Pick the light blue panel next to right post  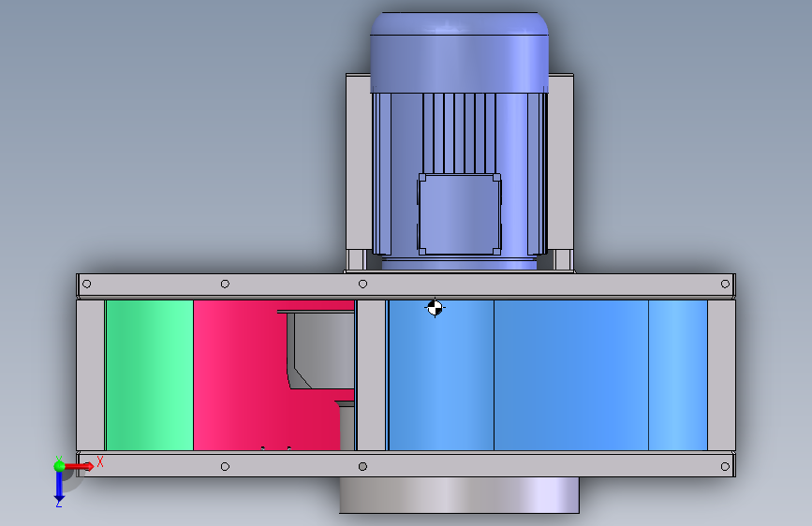[x=678, y=375]
